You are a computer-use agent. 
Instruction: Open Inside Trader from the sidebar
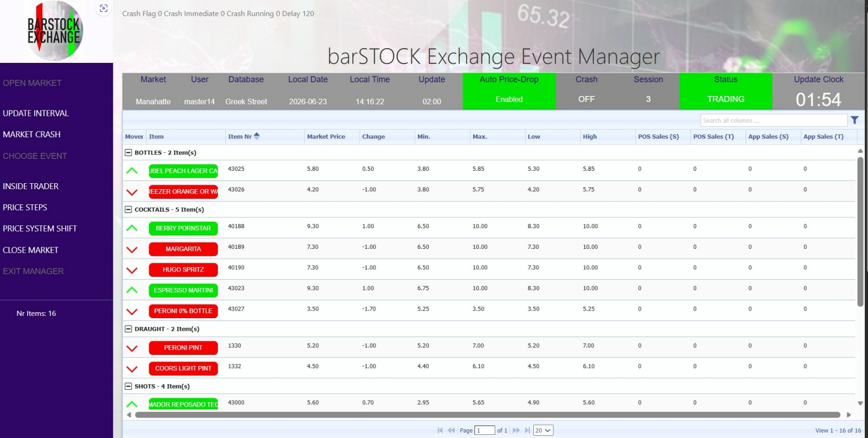pyautogui.click(x=30, y=186)
